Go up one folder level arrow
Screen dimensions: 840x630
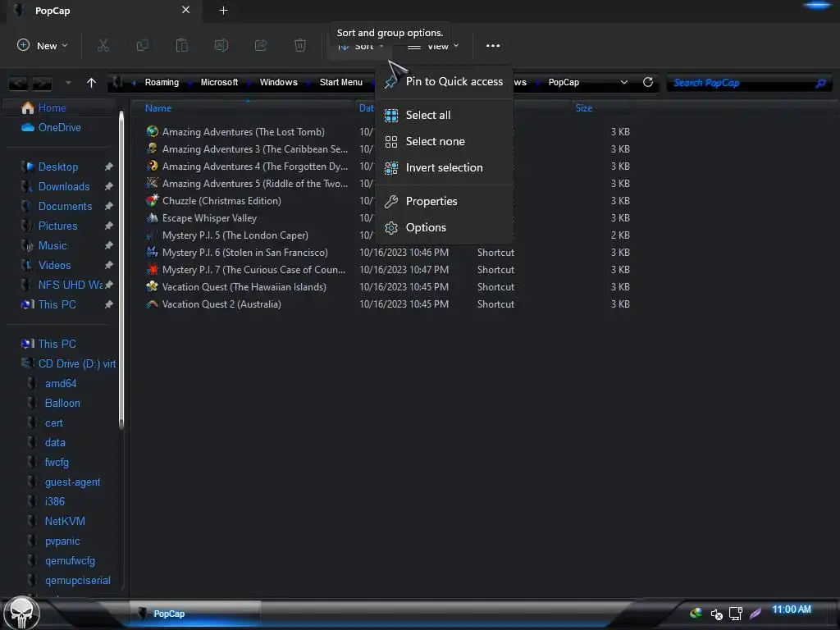point(91,83)
